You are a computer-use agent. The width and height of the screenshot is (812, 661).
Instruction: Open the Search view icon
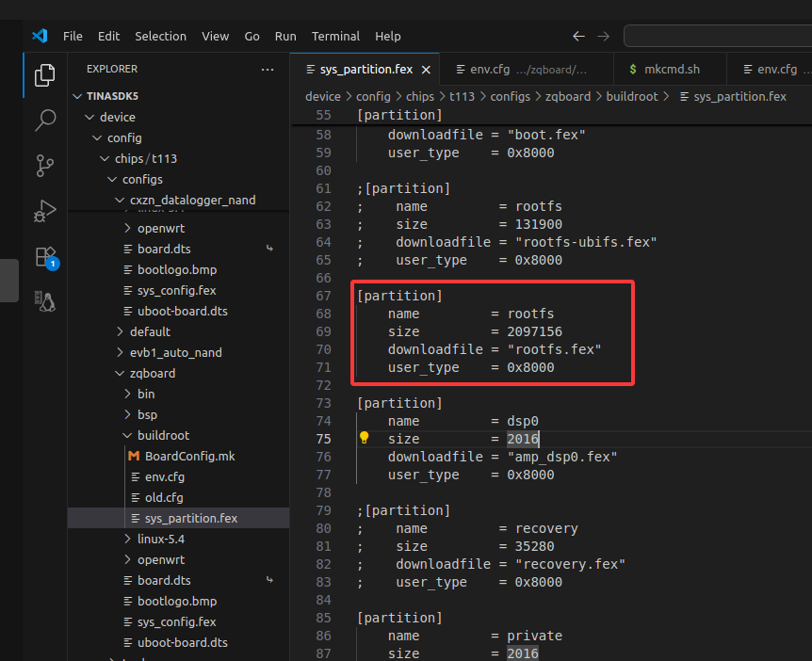coord(44,121)
